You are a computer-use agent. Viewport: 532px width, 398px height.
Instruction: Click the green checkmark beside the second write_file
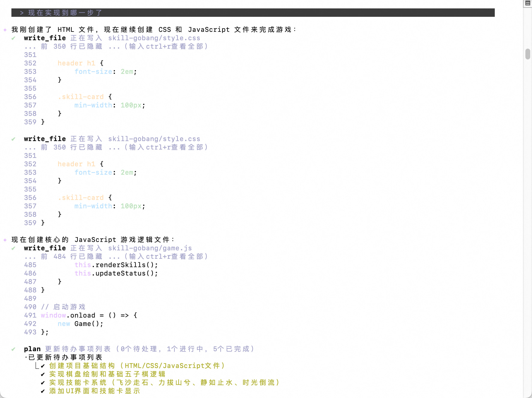[13, 139]
